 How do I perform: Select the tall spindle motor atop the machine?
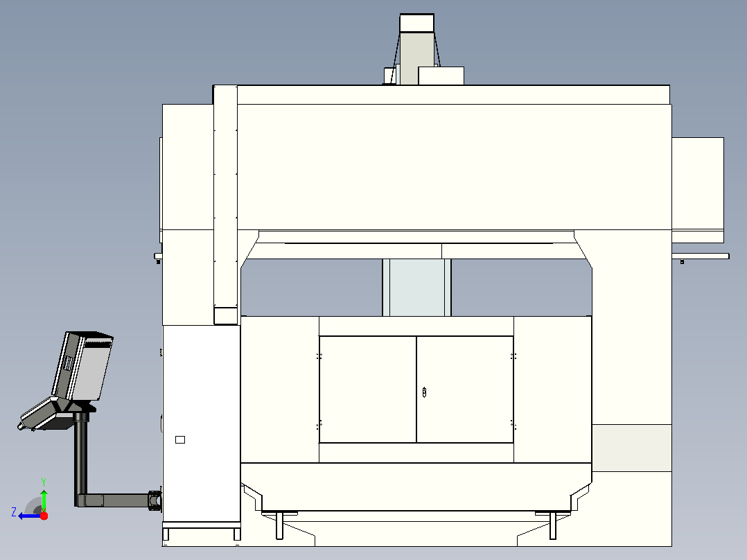(x=417, y=50)
